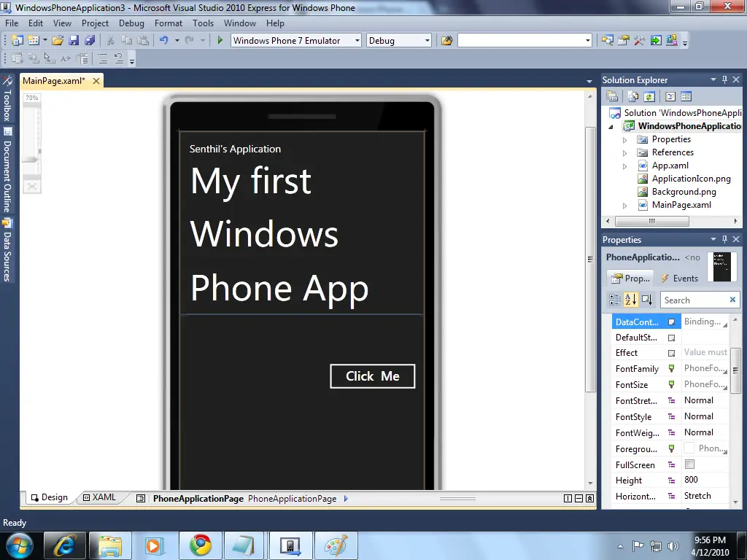Image resolution: width=747 pixels, height=560 pixels.
Task: Start debugging with the green play icon
Action: click(220, 41)
